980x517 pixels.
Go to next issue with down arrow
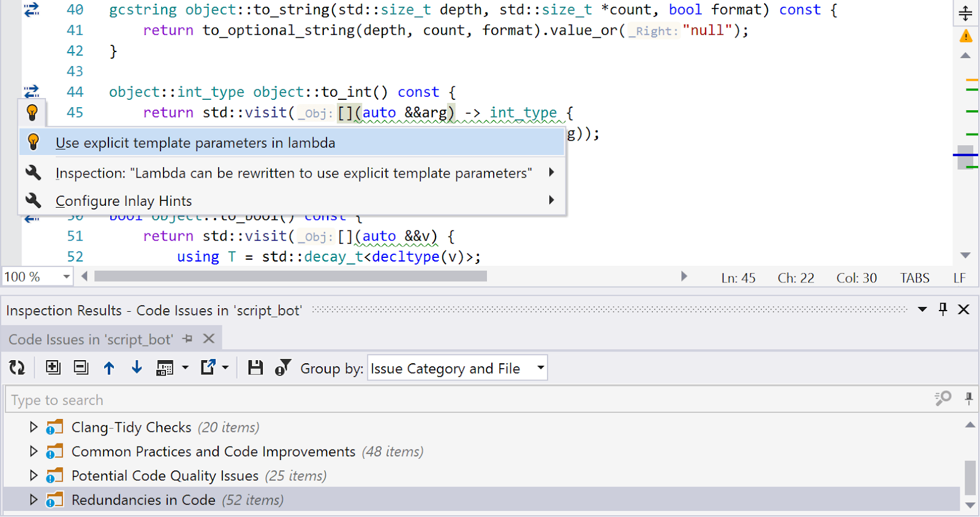click(137, 368)
